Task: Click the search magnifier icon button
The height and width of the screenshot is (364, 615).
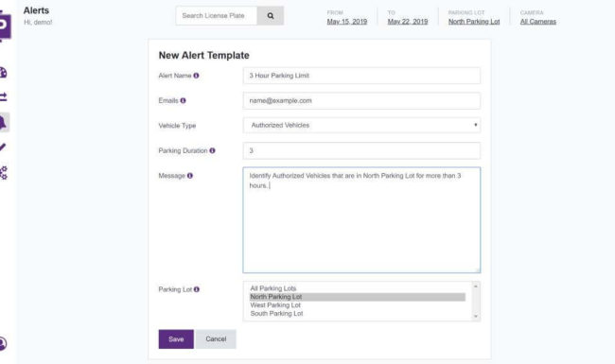Action: tap(271, 16)
